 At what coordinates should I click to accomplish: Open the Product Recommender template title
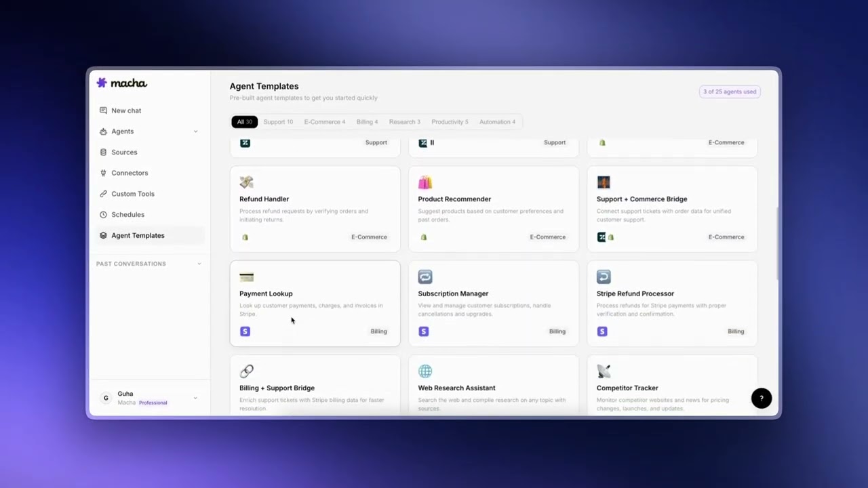coord(454,199)
